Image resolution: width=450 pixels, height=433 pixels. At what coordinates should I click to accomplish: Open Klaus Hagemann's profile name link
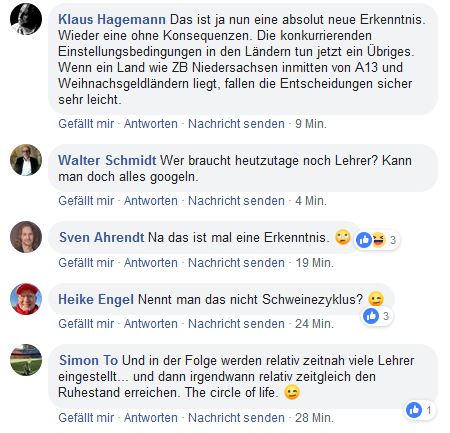(112, 19)
